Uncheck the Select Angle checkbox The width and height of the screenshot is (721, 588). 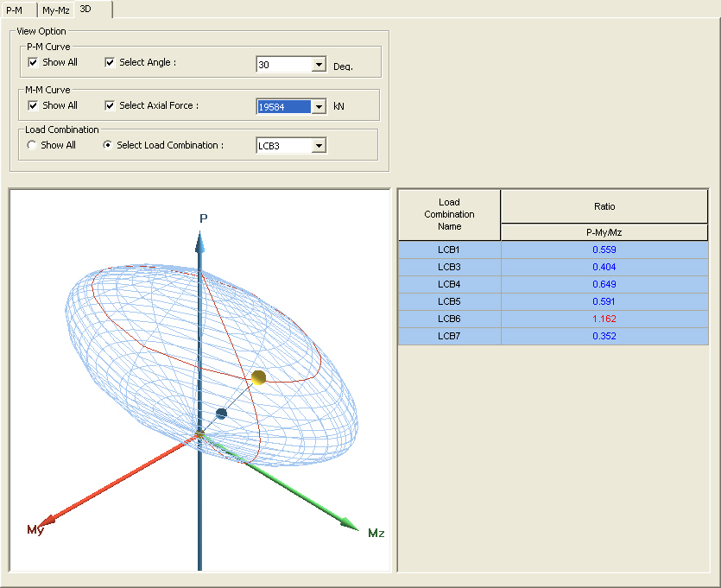point(110,62)
